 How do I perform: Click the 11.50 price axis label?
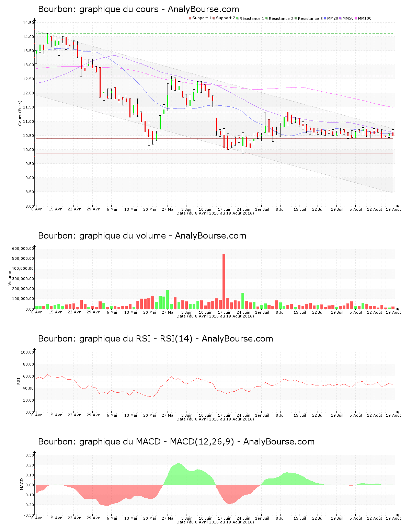tap(28, 107)
